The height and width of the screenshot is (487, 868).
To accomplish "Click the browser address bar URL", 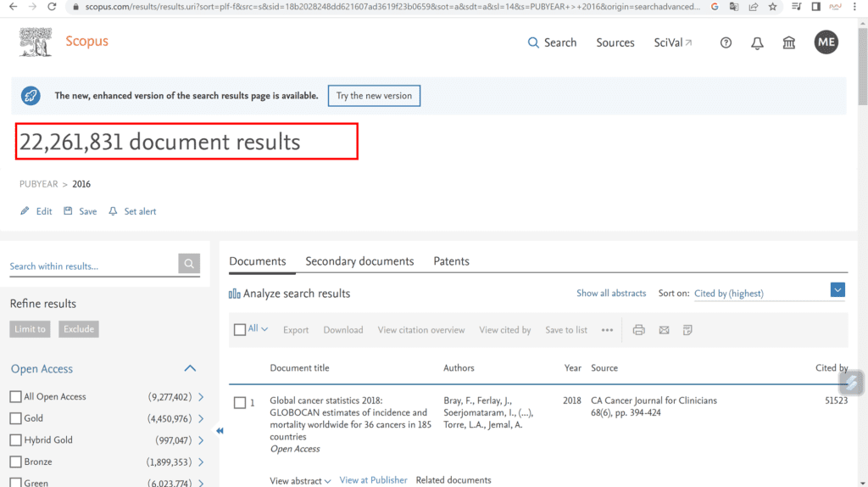I will coord(392,7).
